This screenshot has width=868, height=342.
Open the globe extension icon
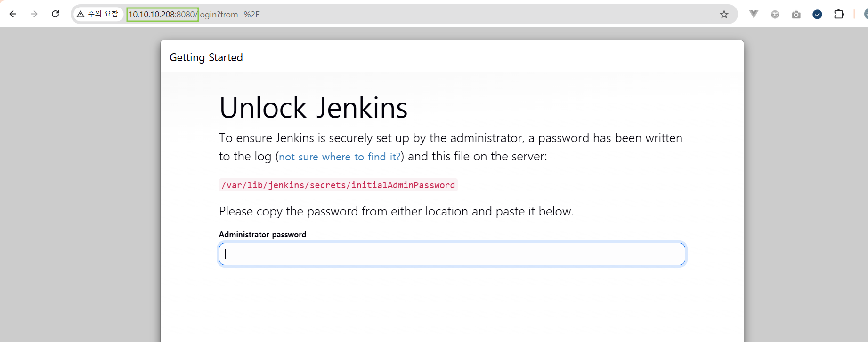click(x=775, y=14)
